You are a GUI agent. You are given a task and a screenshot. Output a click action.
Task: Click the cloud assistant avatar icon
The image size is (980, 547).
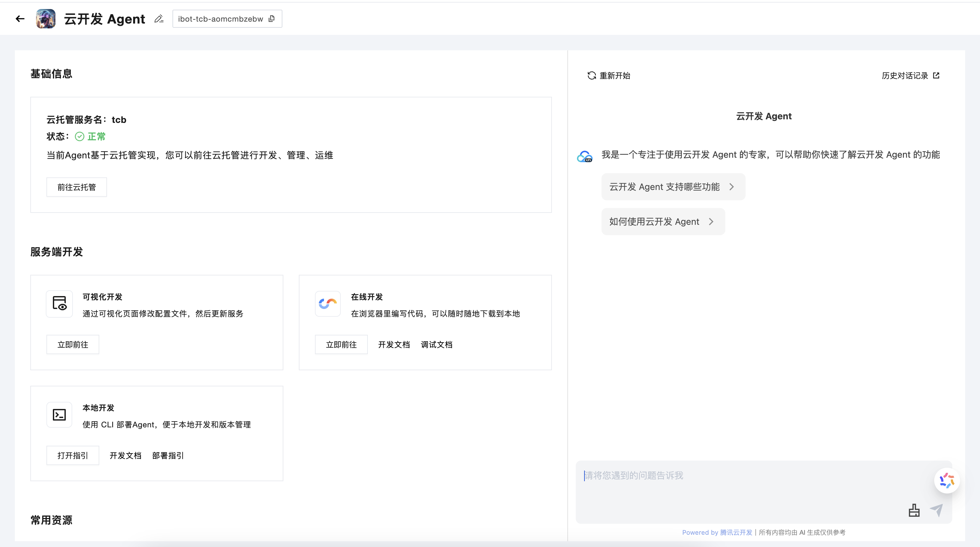(585, 156)
